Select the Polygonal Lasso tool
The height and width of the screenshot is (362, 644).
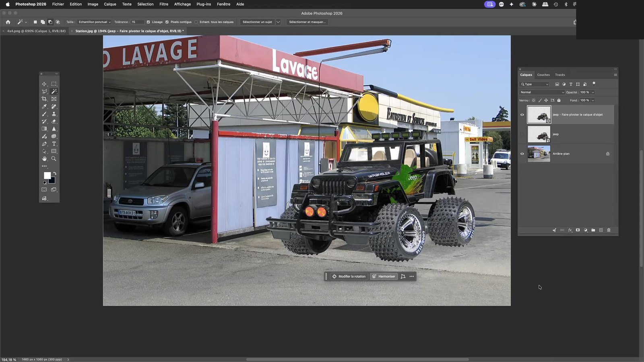pyautogui.click(x=44, y=91)
